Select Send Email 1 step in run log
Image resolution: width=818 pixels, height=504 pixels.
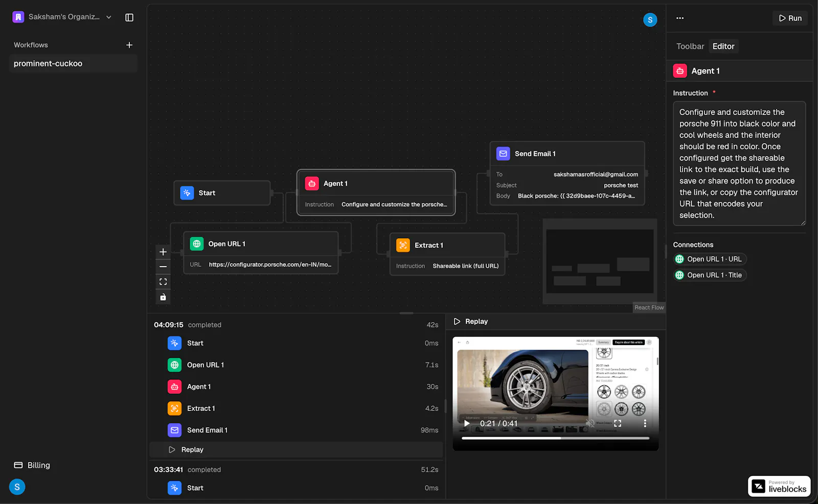tap(296, 430)
